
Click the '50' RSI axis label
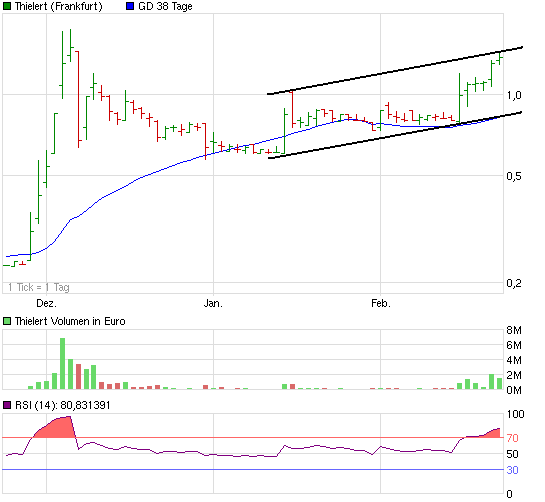click(513, 454)
